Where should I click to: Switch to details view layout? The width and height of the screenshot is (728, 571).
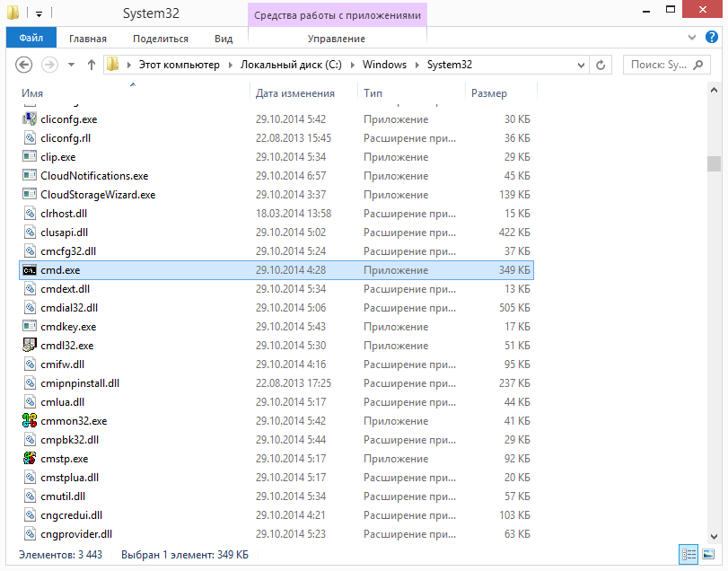click(x=689, y=554)
